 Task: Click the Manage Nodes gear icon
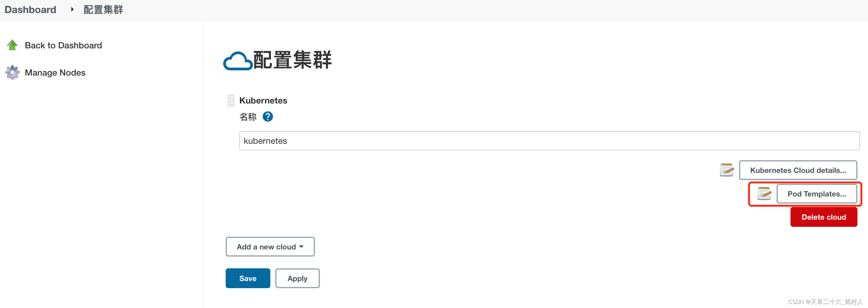12,73
